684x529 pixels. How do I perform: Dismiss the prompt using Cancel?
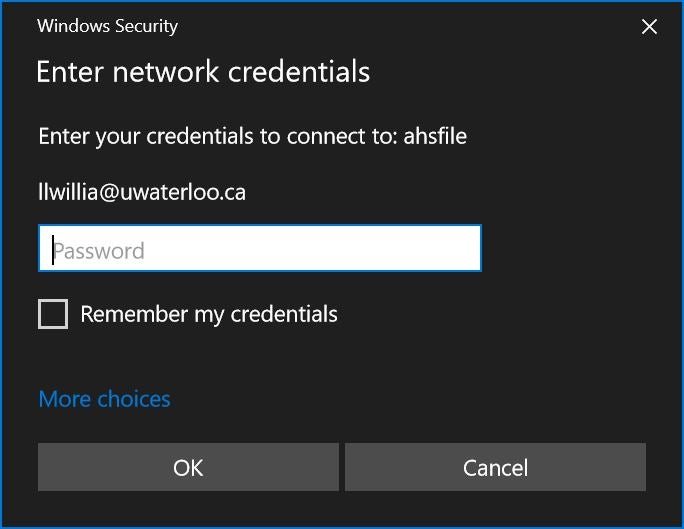pyautogui.click(x=495, y=467)
